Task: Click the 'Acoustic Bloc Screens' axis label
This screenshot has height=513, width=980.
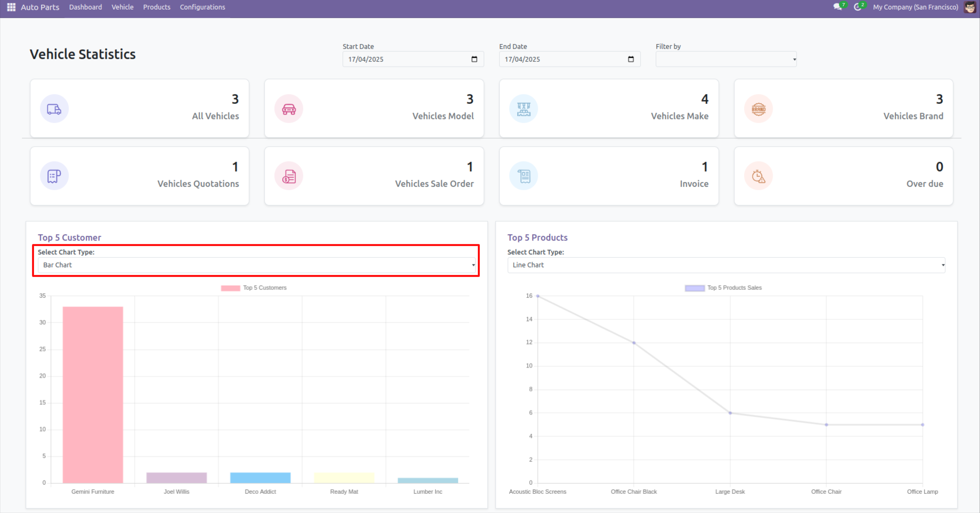Action: (x=537, y=492)
